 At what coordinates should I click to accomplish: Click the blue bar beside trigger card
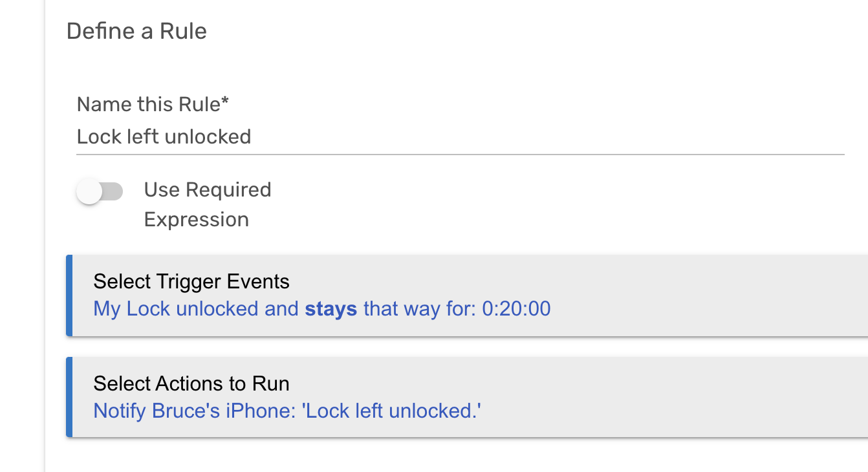[69, 295]
